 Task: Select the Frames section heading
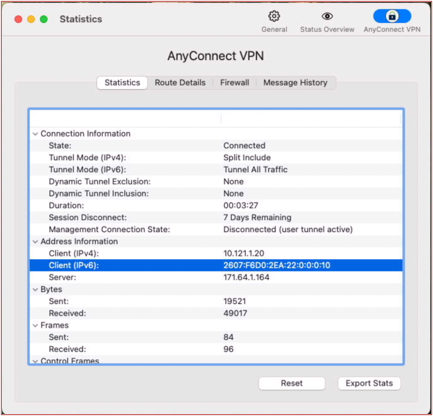[x=55, y=326]
